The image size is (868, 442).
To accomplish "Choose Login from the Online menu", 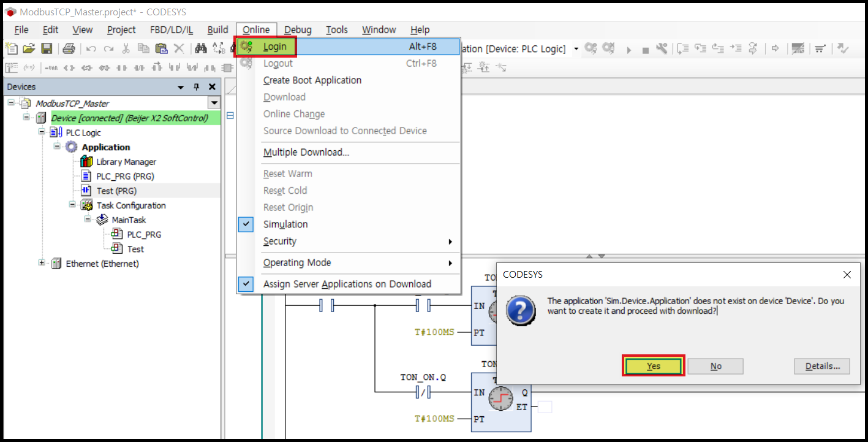I will (x=349, y=47).
